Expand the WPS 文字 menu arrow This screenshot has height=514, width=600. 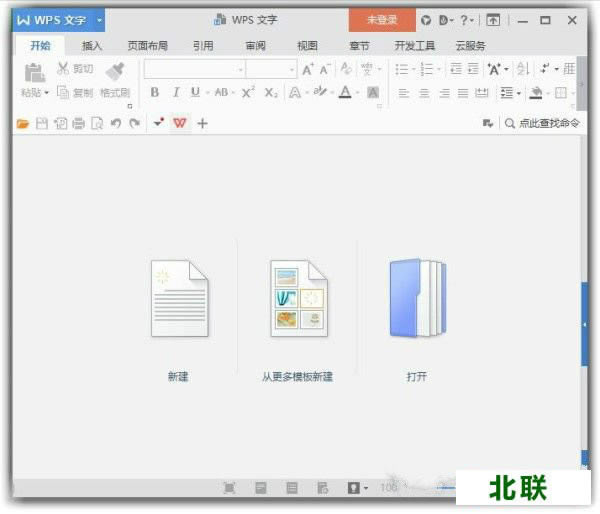pyautogui.click(x=99, y=20)
